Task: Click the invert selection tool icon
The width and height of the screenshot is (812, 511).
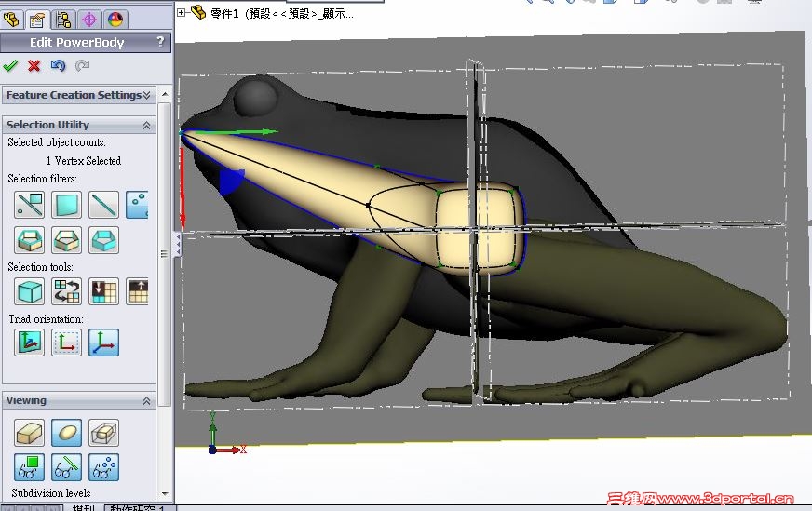Action: (67, 291)
